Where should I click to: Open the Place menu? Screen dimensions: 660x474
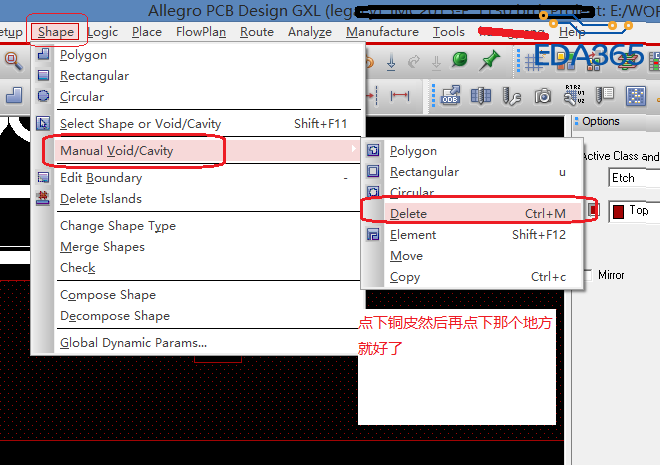click(146, 32)
